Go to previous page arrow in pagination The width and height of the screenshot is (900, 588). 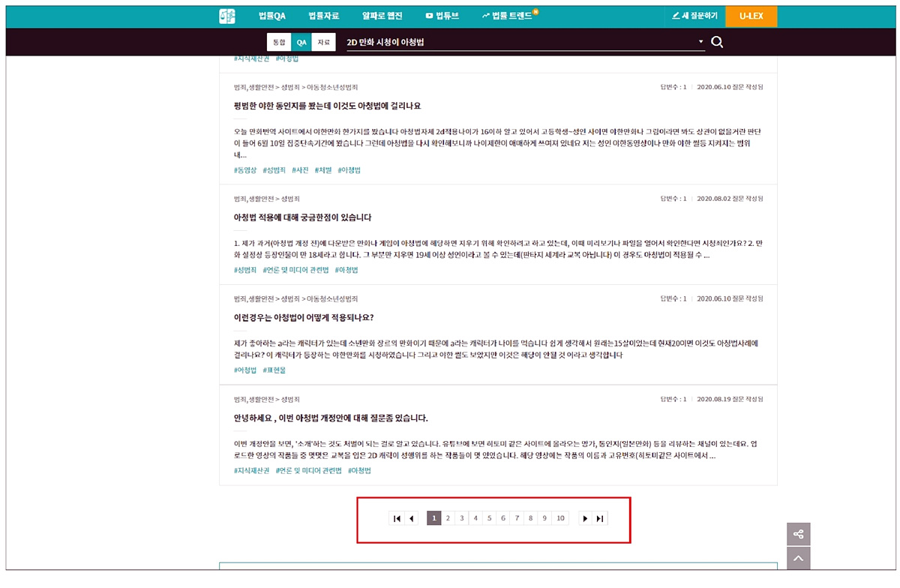(411, 518)
